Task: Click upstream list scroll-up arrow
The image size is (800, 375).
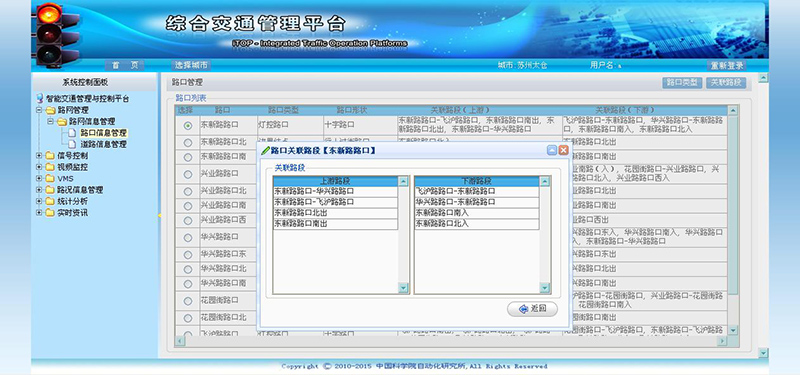Action: click(x=403, y=181)
